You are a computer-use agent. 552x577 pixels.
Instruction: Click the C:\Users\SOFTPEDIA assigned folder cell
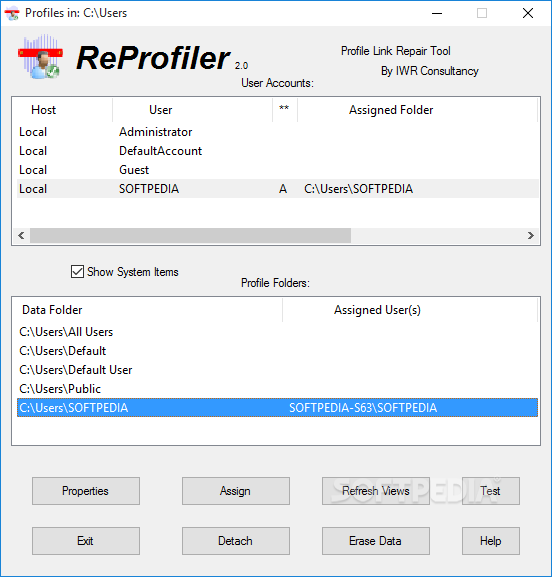pos(358,189)
